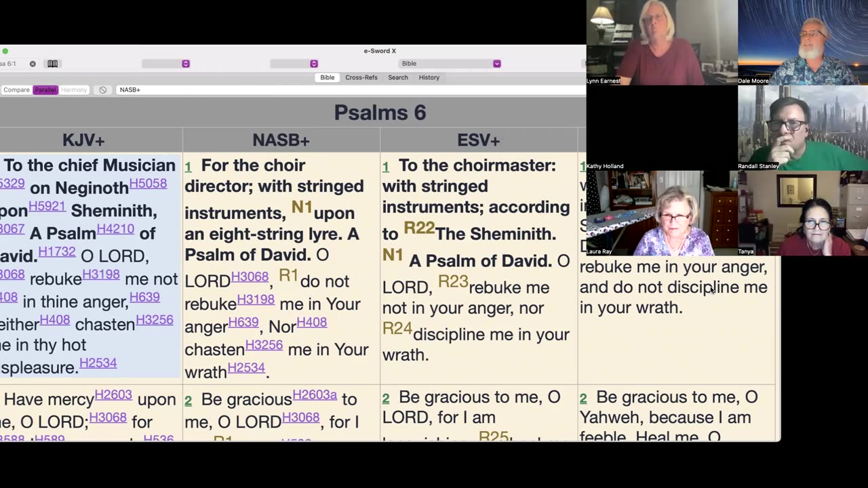Open KJV link H3198 after rebuke
This screenshot has height=488, width=868.
pyautogui.click(x=101, y=274)
